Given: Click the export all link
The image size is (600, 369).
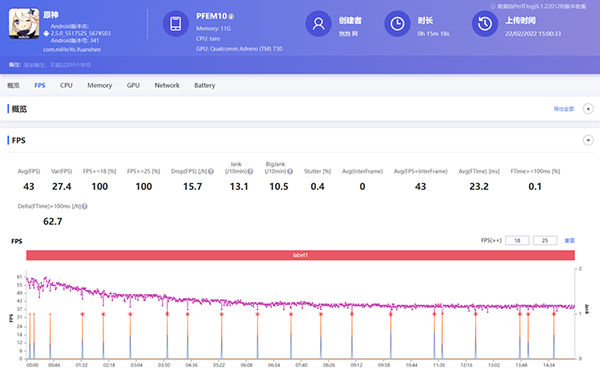Looking at the screenshot, I should [x=564, y=109].
